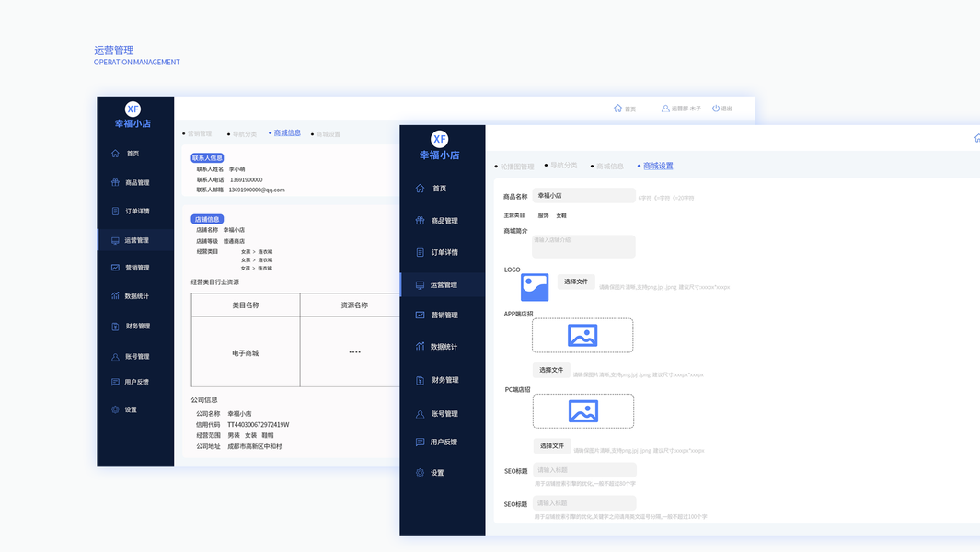Click the address 成都市高新区中和村
980x552 pixels.
pyautogui.click(x=254, y=446)
